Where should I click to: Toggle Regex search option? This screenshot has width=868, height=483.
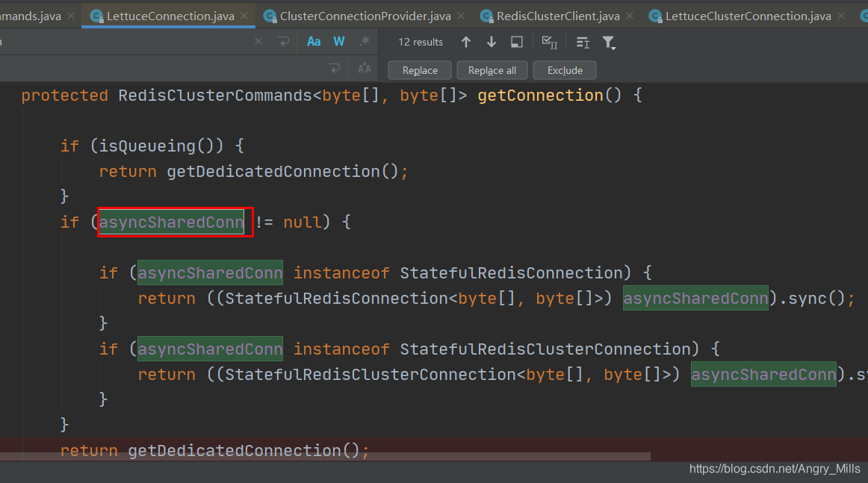(x=365, y=42)
